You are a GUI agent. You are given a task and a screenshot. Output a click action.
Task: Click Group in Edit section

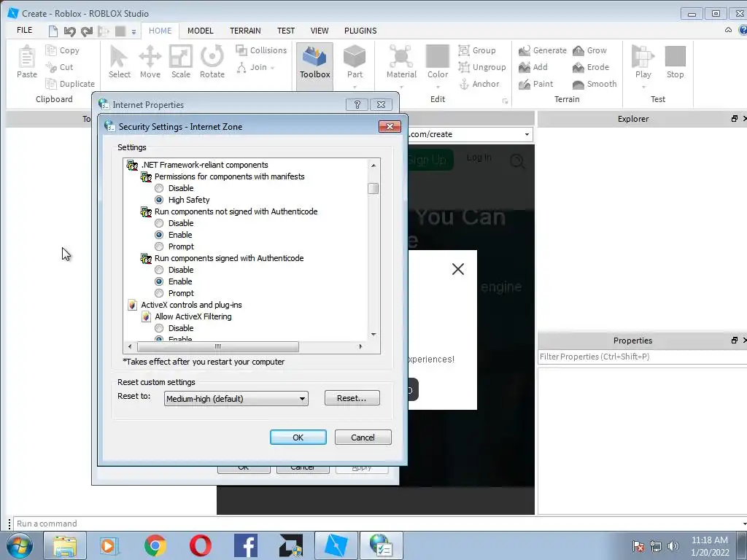click(477, 50)
